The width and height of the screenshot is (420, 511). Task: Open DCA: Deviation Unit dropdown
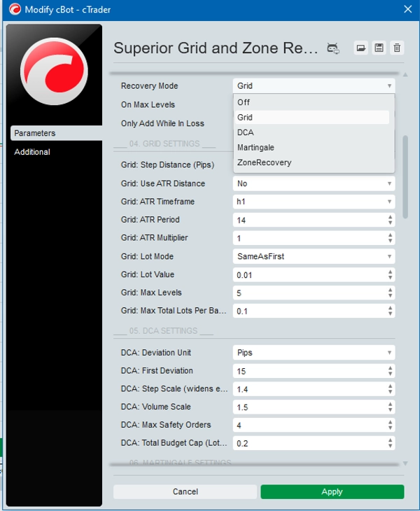(314, 353)
